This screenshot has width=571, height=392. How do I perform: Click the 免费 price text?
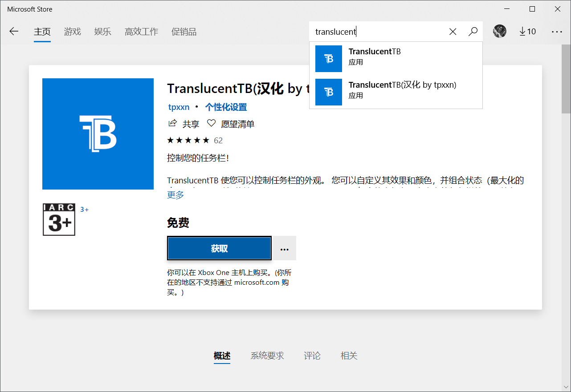click(178, 222)
